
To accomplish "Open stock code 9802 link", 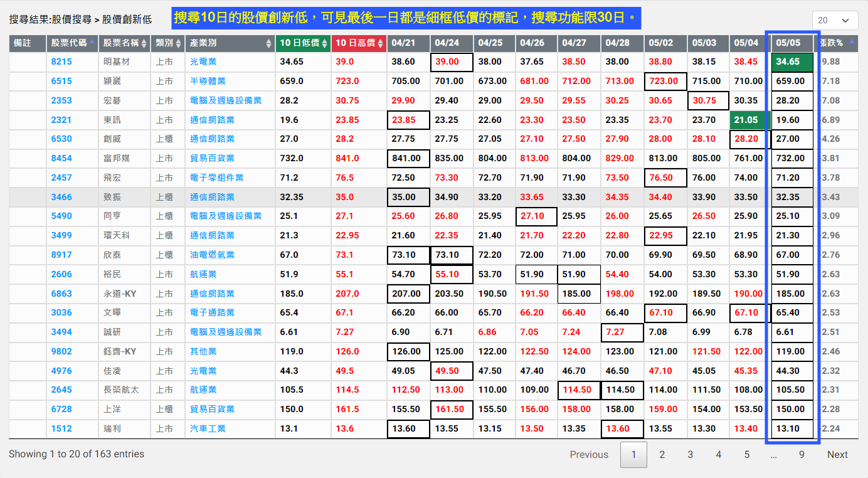I will 61,351.
